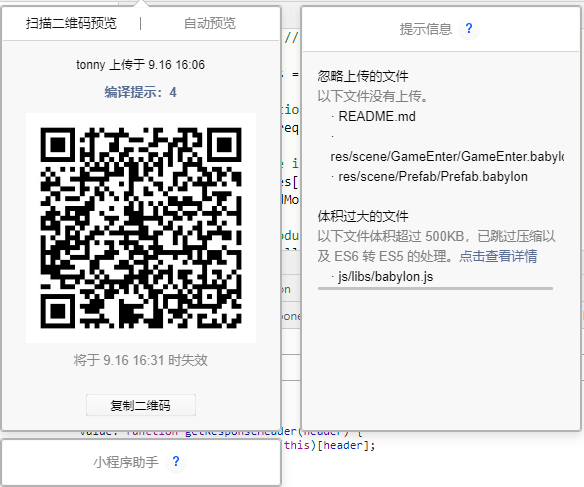Click horizontal scrollbar under babylon.js entry
The width and height of the screenshot is (584, 487).
(435, 288)
